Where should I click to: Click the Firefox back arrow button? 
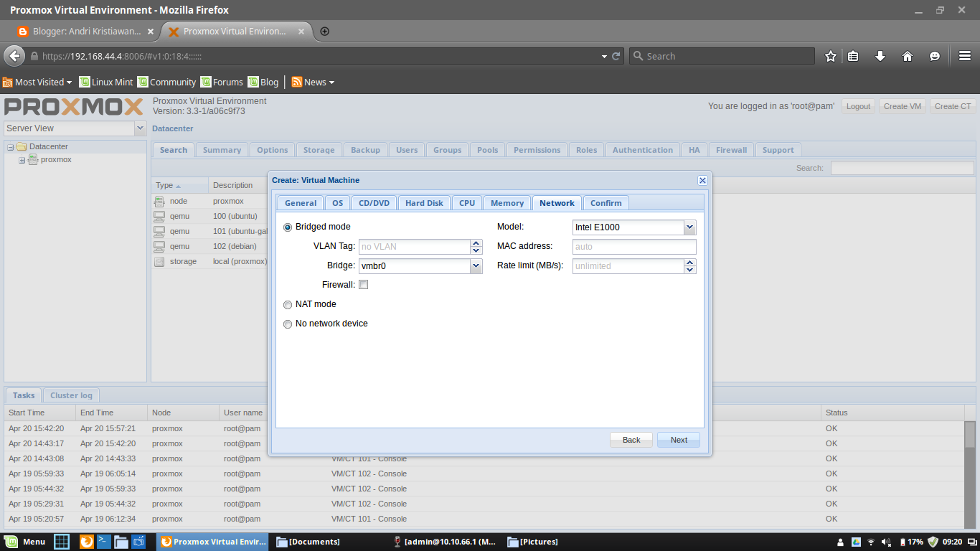coord(14,56)
